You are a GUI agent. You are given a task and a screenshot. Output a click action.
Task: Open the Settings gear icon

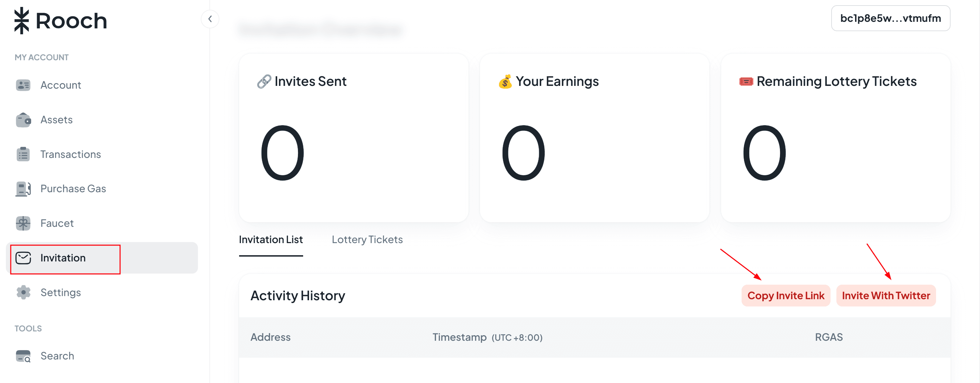pyautogui.click(x=23, y=292)
